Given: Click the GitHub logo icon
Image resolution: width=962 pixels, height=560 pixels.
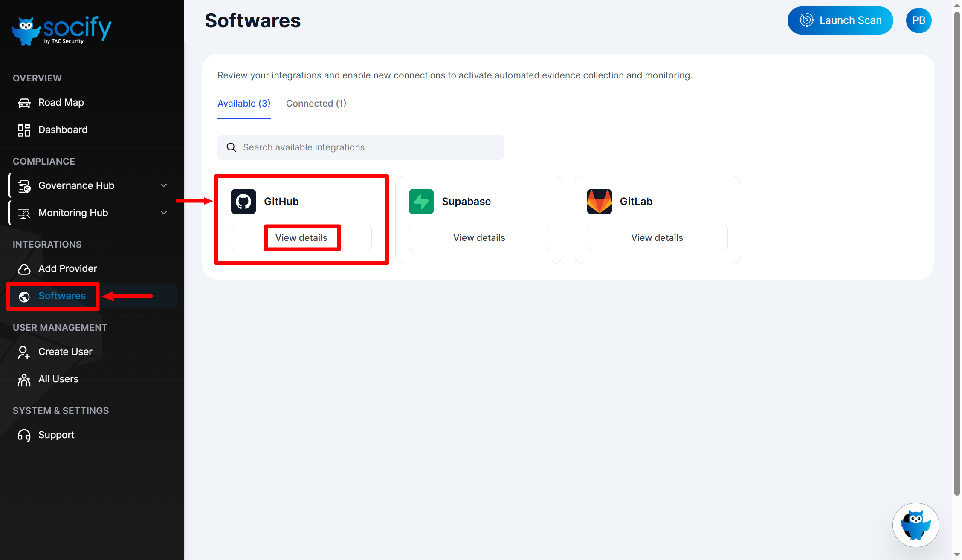Looking at the screenshot, I should (243, 202).
